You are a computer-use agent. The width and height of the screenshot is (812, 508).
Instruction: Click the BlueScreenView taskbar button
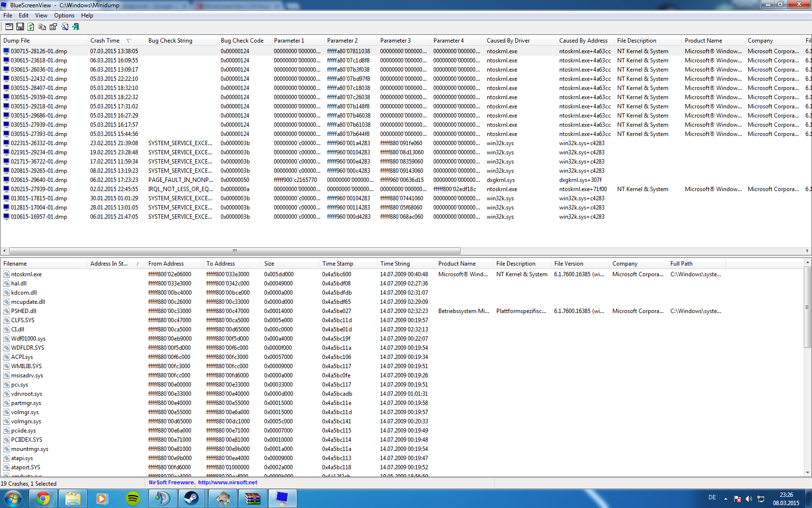pos(282,498)
